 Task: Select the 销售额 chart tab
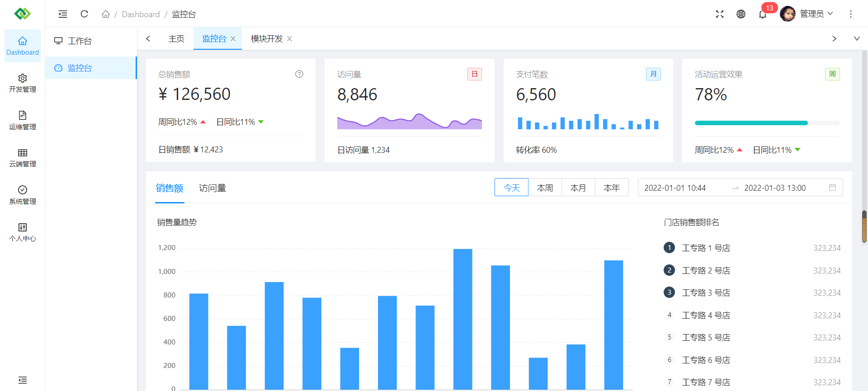point(170,188)
